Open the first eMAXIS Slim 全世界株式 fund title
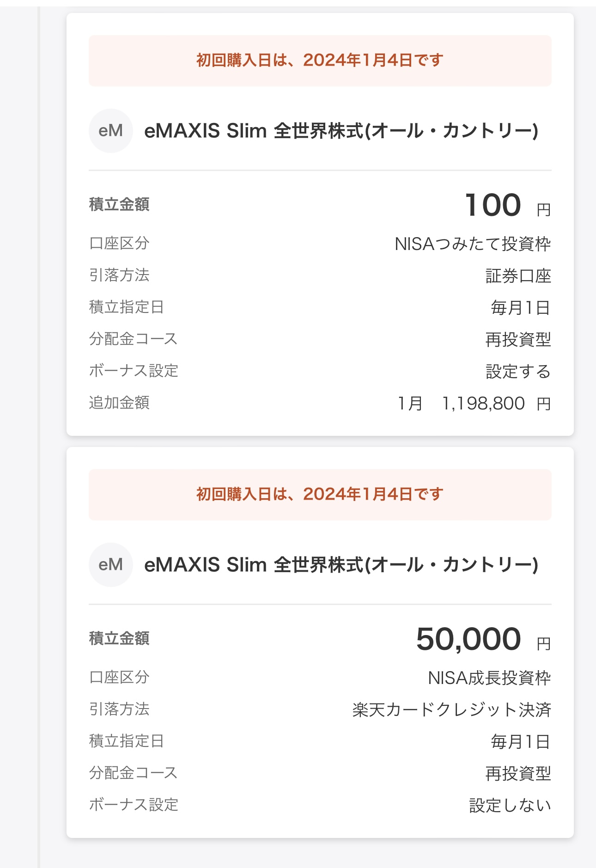The image size is (596, 868). [341, 131]
